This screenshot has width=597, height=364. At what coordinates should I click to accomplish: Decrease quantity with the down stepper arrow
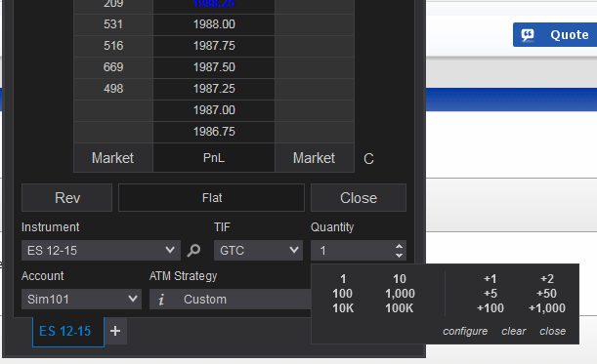pyautogui.click(x=399, y=256)
